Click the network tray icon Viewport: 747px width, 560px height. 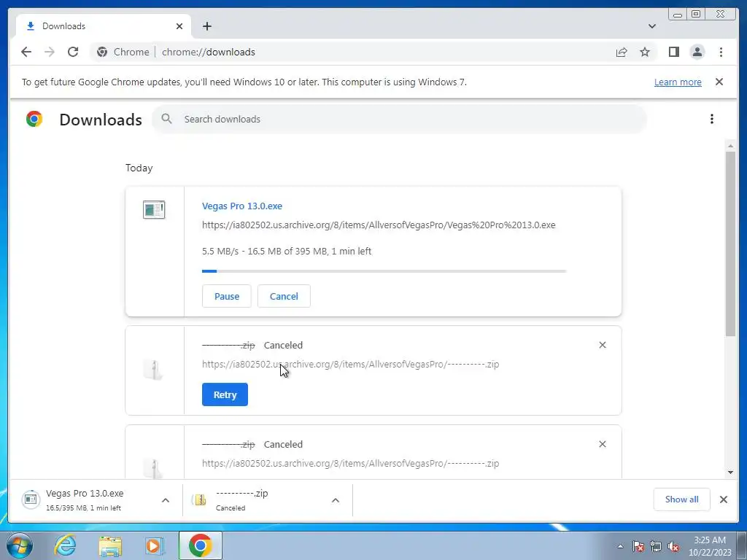(x=656, y=546)
